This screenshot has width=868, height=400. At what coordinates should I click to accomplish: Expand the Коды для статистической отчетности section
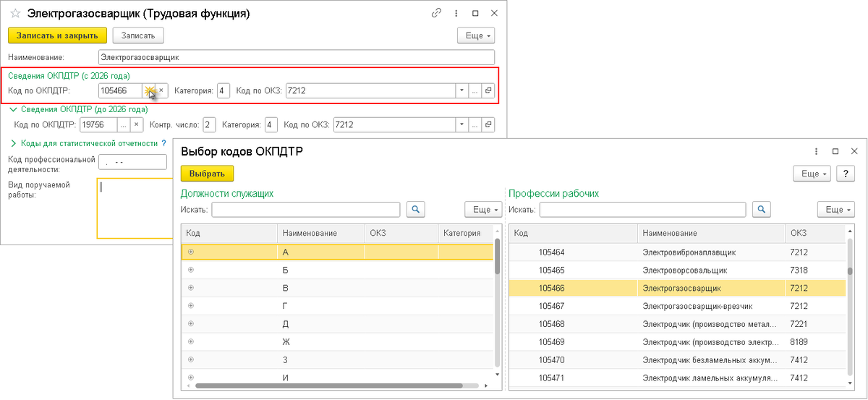pos(12,143)
